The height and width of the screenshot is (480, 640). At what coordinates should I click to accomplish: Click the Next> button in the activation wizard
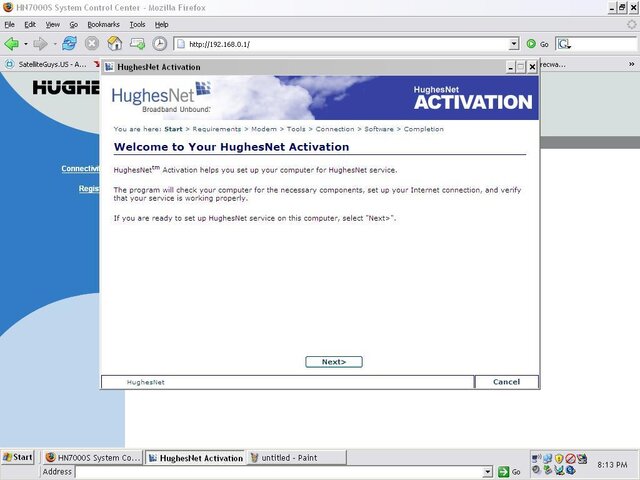tap(334, 362)
